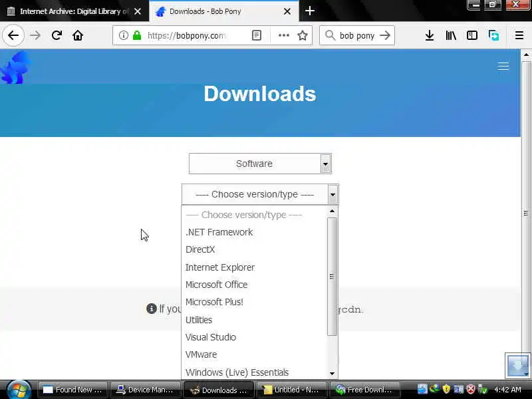This screenshot has width=532, height=399.
Task: Switch to the Internet Archive tab
Action: tap(74, 11)
